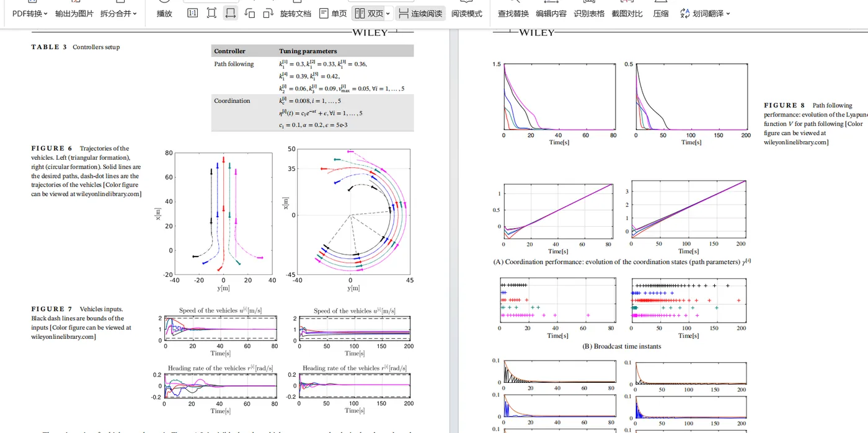Select the fit page icon
This screenshot has height=433, width=868.
tap(211, 13)
